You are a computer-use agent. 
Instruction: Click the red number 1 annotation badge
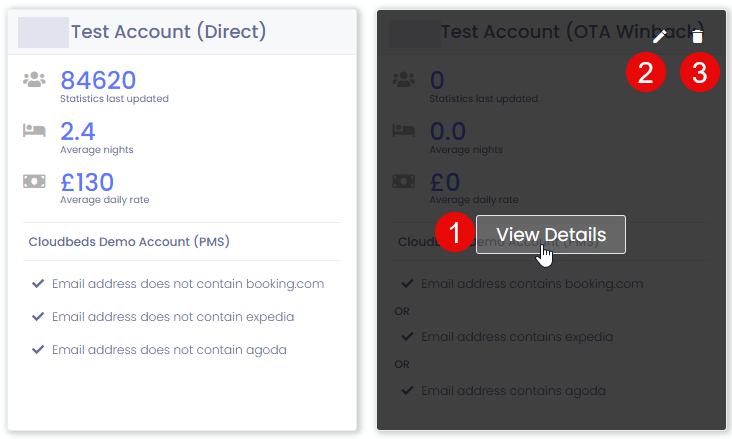coord(455,235)
